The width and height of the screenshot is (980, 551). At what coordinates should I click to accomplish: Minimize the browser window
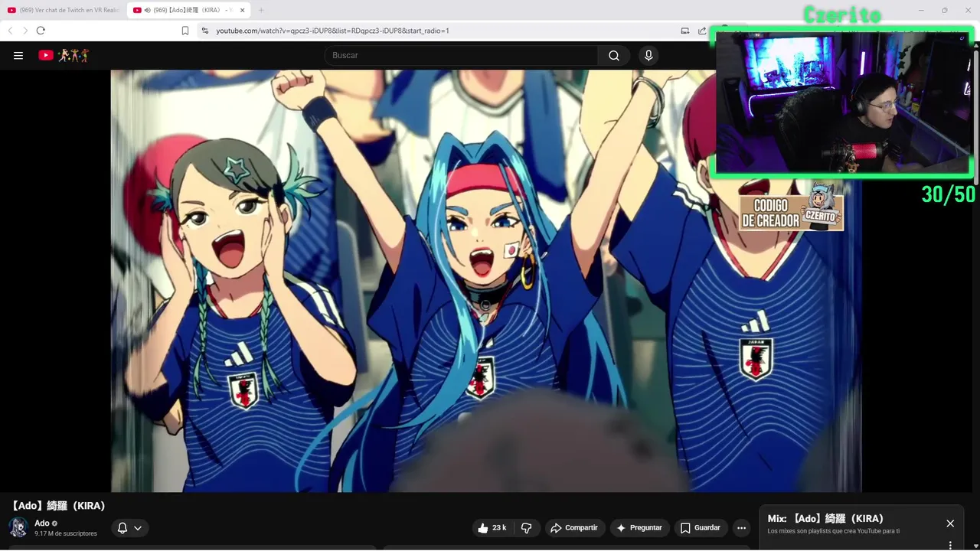[x=923, y=10]
